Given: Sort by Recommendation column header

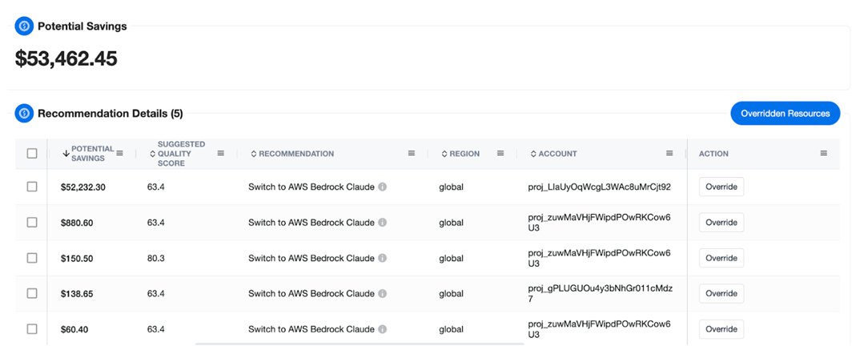Looking at the screenshot, I should coord(292,153).
